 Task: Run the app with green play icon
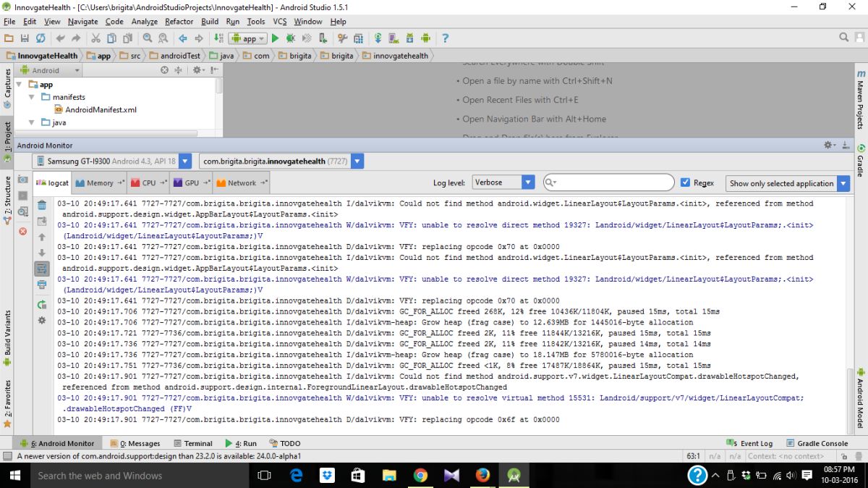276,38
